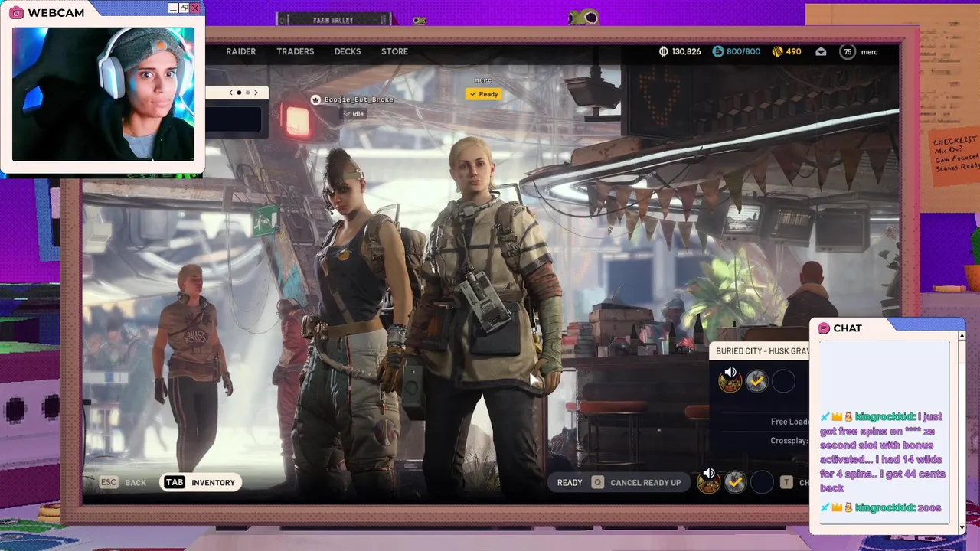Click kingrockkid username in free spins message
The width and height of the screenshot is (980, 551).
tap(884, 417)
